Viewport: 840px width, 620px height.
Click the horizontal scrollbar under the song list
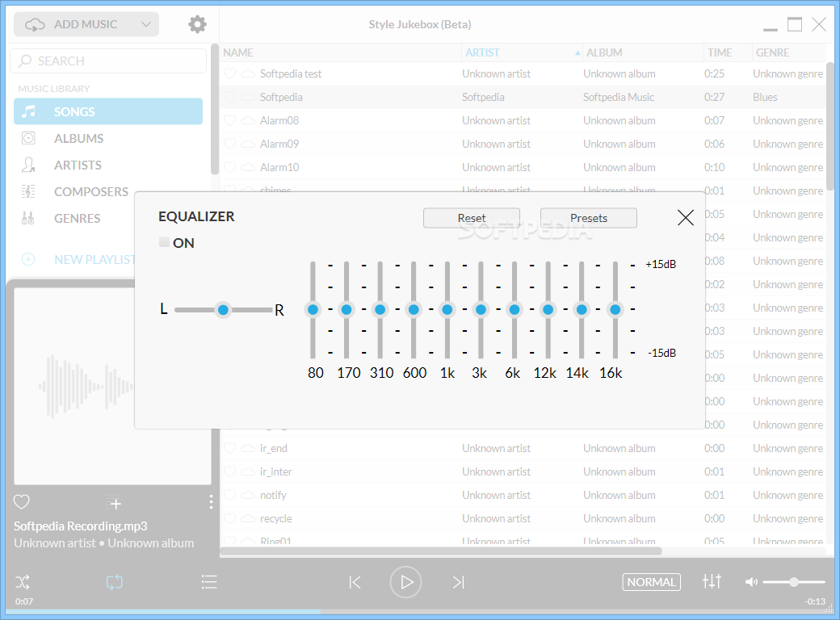pos(442,551)
